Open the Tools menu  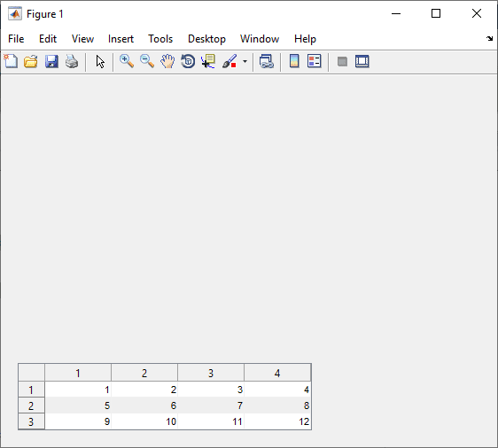click(x=160, y=39)
